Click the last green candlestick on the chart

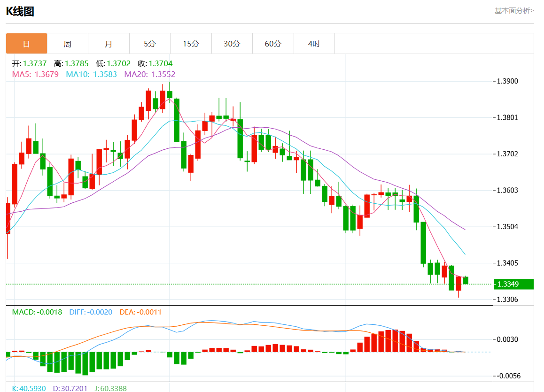[466, 280]
